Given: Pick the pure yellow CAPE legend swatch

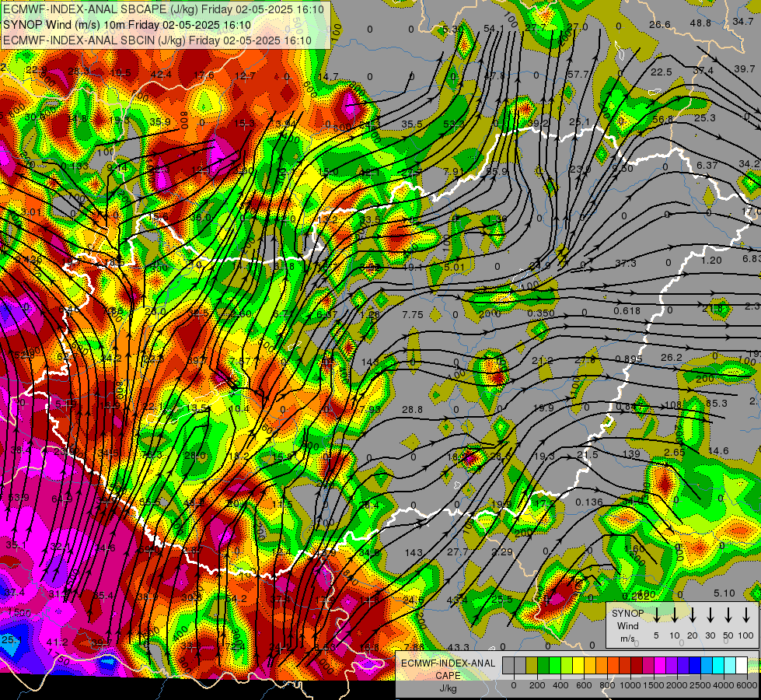Looking at the screenshot, I should click(578, 666).
